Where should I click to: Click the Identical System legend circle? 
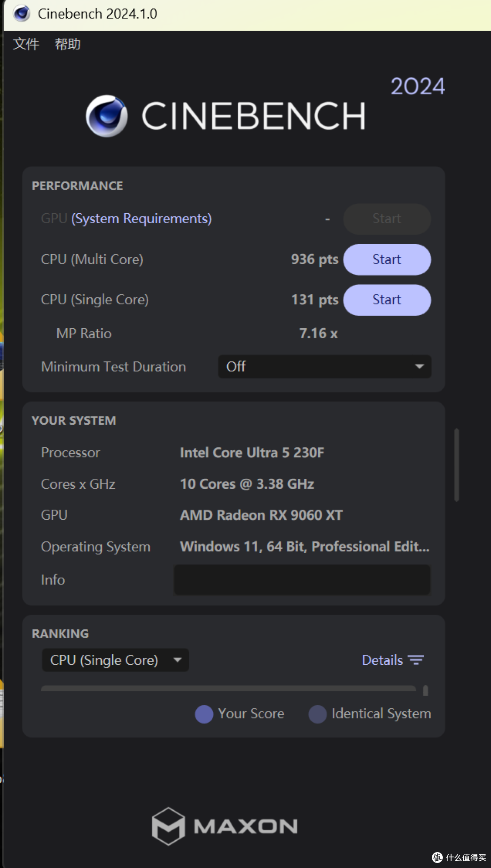pos(317,714)
